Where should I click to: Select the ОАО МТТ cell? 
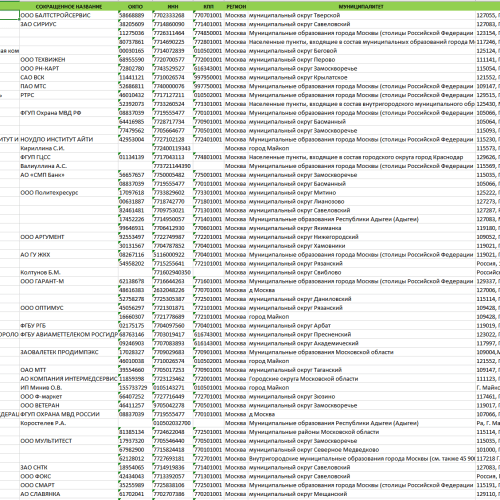[69, 370]
